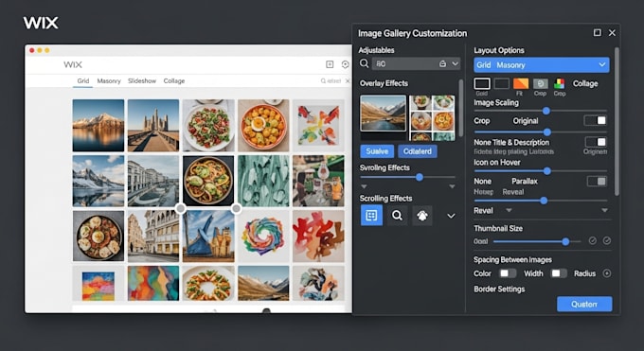The image size is (644, 351).
Task: Switch to the Grid gallery tab
Action: [83, 80]
